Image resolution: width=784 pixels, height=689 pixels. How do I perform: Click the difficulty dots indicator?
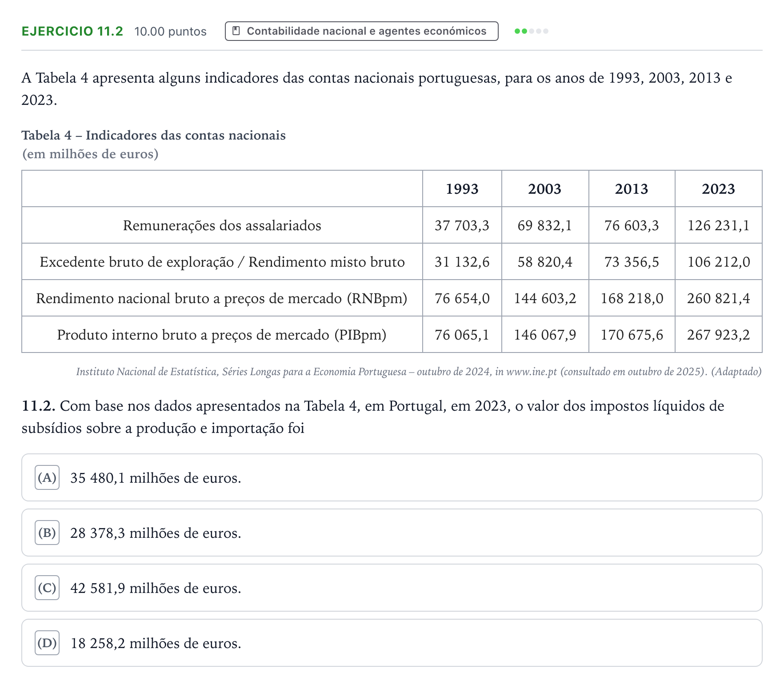[532, 31]
